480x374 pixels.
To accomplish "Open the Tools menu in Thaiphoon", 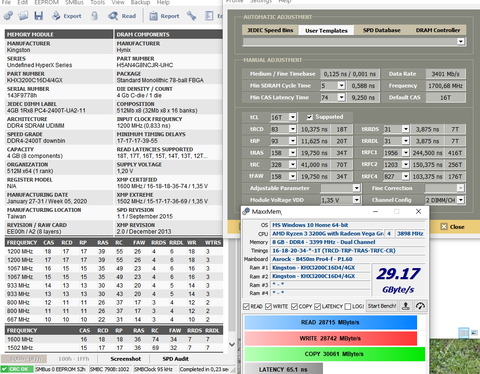I will 97,2.
